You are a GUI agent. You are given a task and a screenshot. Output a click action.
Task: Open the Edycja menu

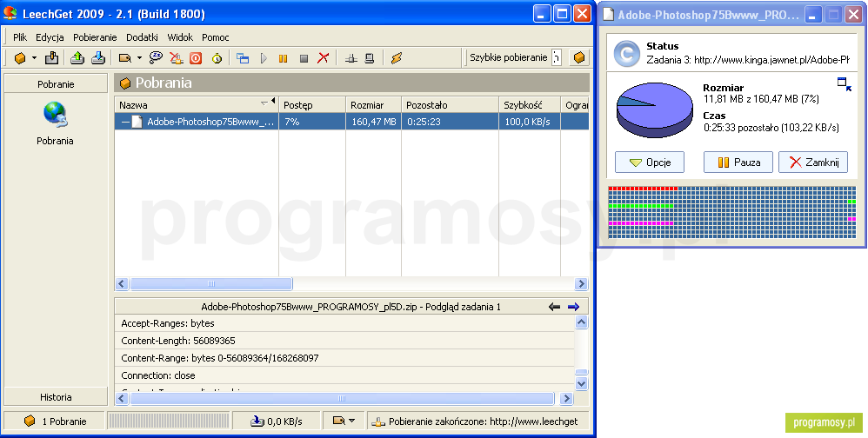tap(50, 37)
